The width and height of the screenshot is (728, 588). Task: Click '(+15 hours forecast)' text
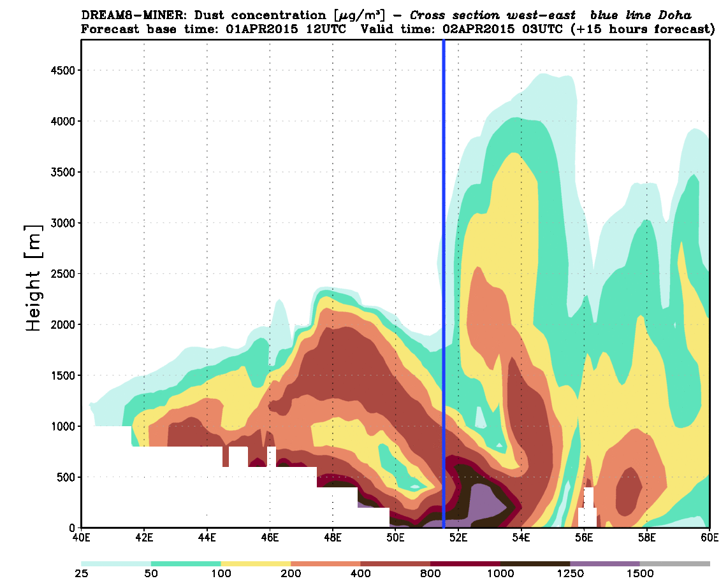[x=643, y=29]
